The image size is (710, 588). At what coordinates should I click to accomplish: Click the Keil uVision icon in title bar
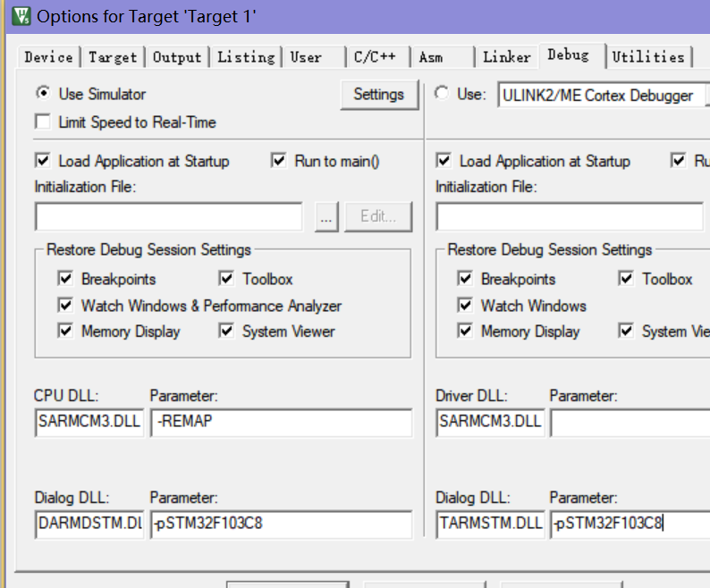coord(21,16)
